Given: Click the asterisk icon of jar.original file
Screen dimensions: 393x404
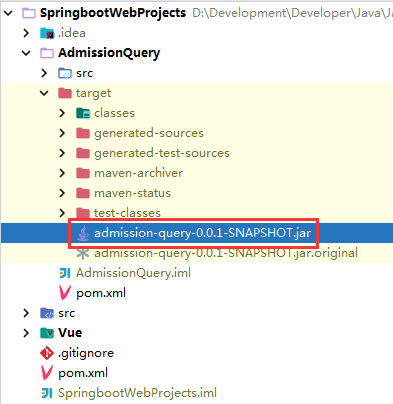Looking at the screenshot, I should coord(83,253).
